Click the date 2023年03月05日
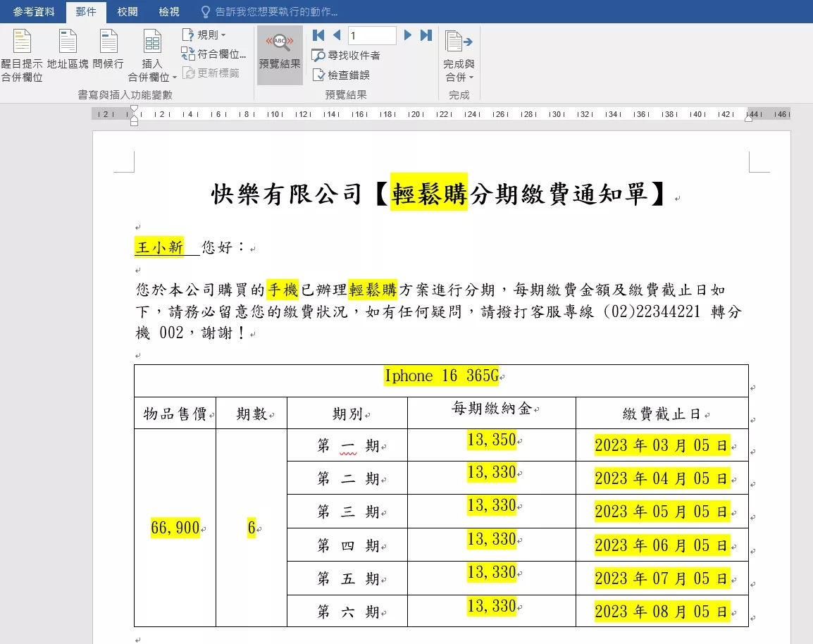 pos(662,445)
